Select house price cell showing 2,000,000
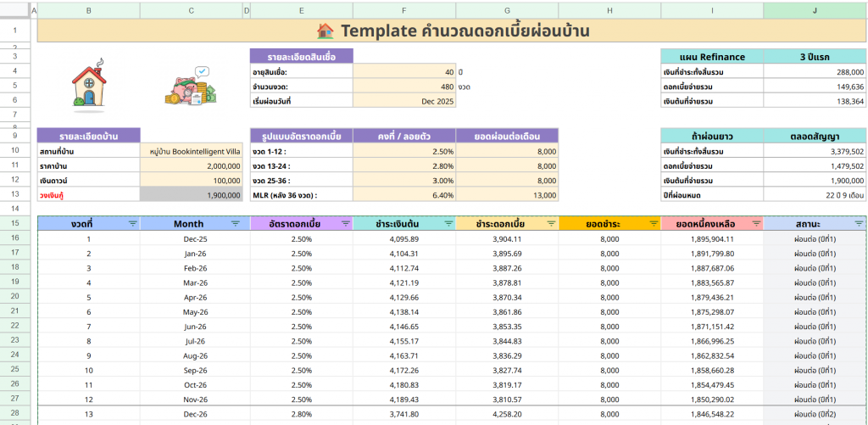This screenshot has height=425, width=868. point(195,166)
